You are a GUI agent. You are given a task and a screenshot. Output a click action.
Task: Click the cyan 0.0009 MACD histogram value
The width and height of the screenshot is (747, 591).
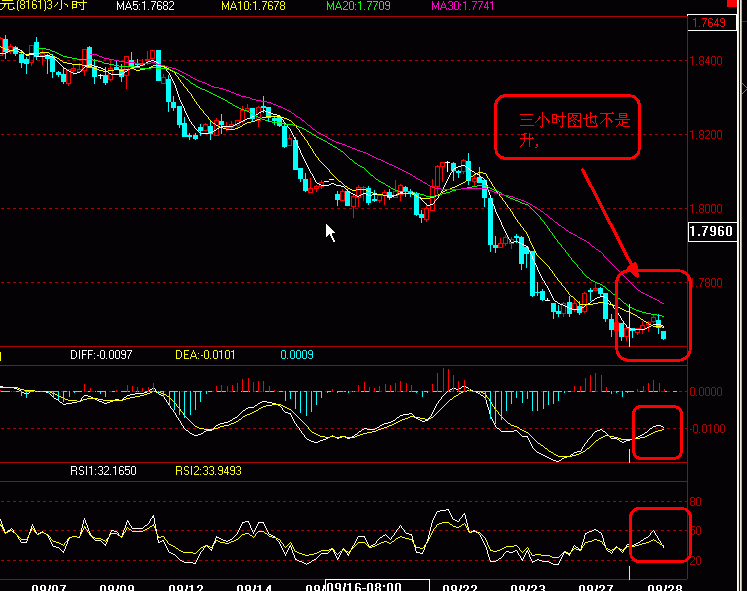point(297,355)
